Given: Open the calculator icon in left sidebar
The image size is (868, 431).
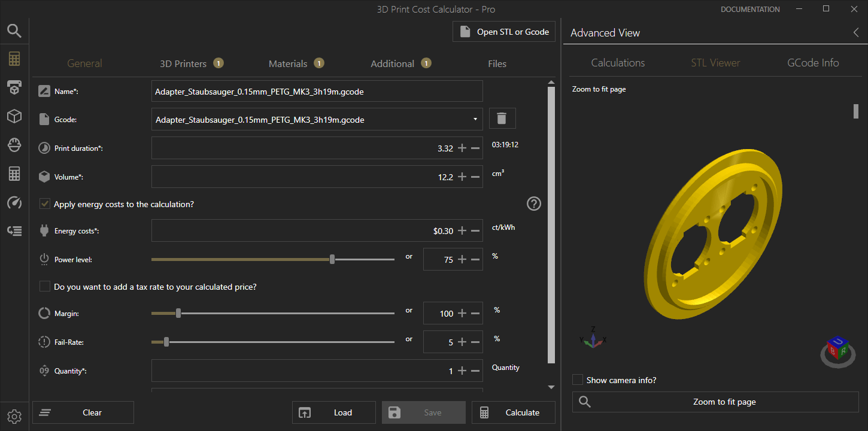Looking at the screenshot, I should click(14, 59).
